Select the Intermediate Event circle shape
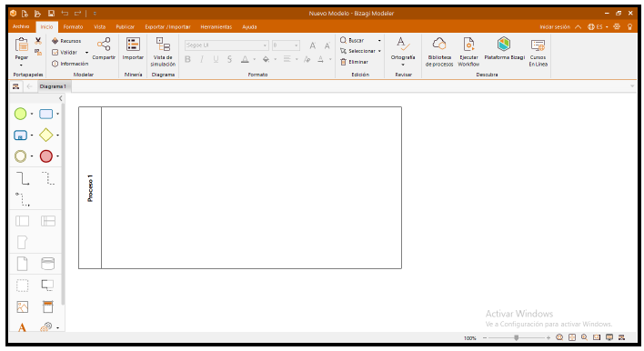This screenshot has width=644, height=351. pos(20,156)
